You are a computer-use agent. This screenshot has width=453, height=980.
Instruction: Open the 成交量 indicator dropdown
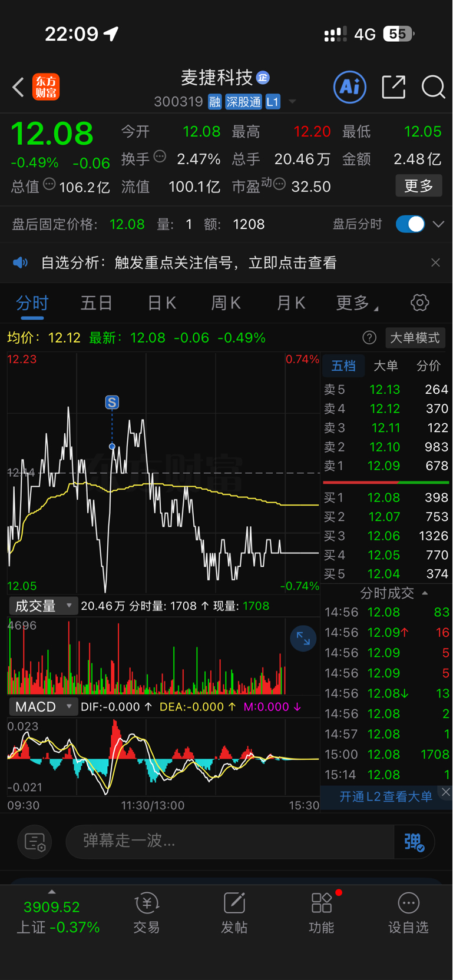43,606
